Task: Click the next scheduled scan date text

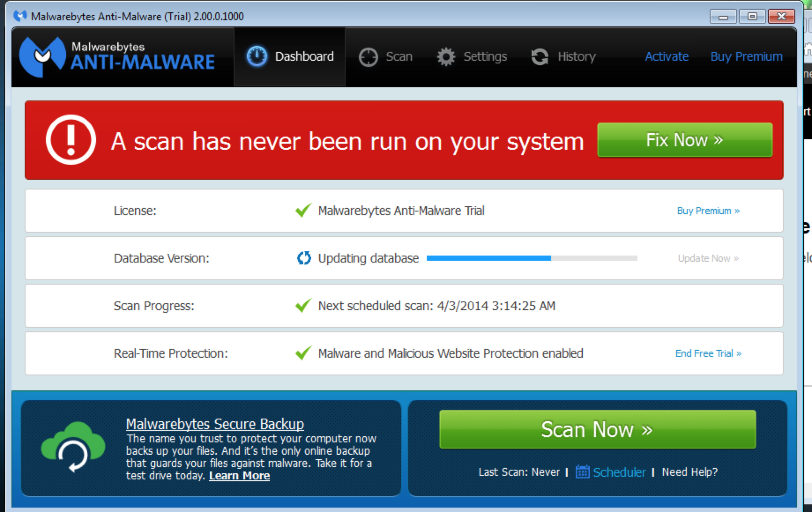Action: point(436,305)
